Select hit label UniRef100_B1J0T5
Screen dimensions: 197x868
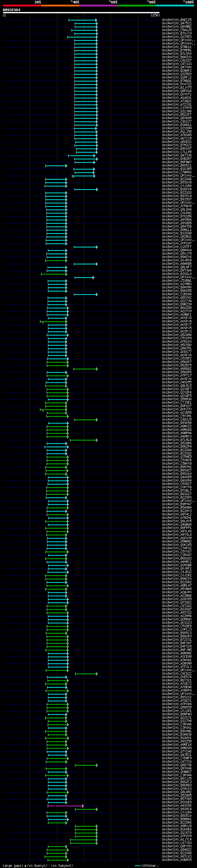pyautogui.click(x=177, y=88)
